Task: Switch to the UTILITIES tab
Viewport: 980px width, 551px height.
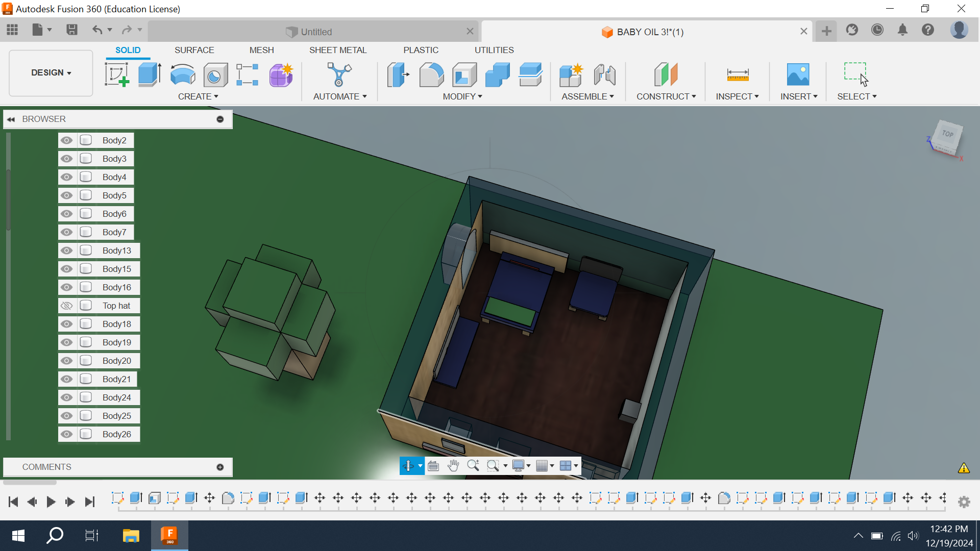Action: [494, 50]
